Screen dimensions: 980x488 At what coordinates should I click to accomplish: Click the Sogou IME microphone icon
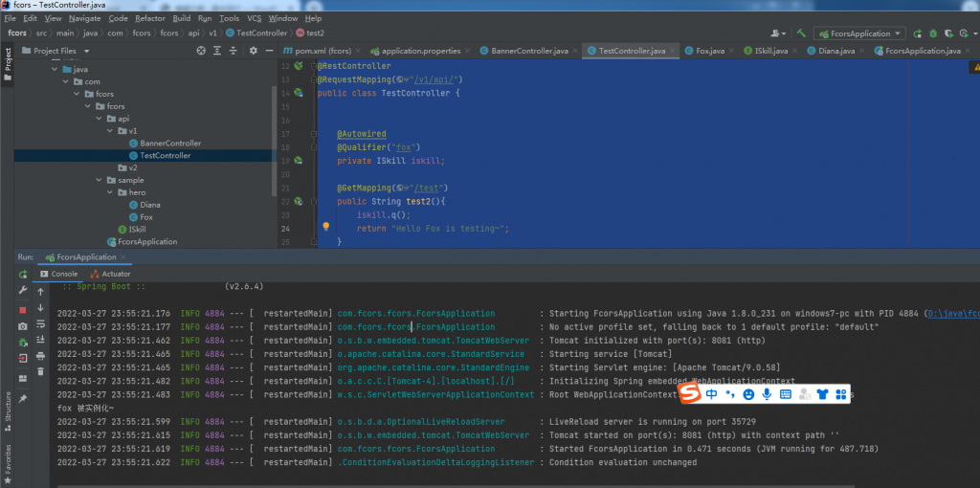767,394
